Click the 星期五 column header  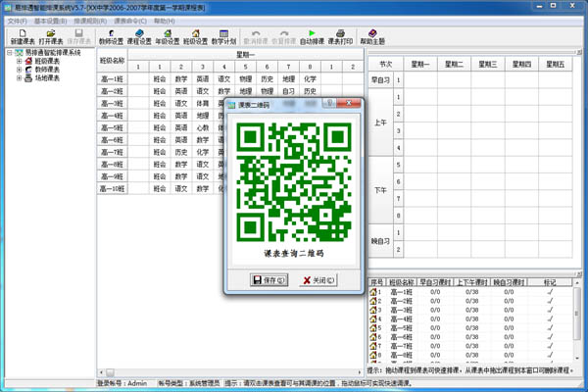point(556,64)
